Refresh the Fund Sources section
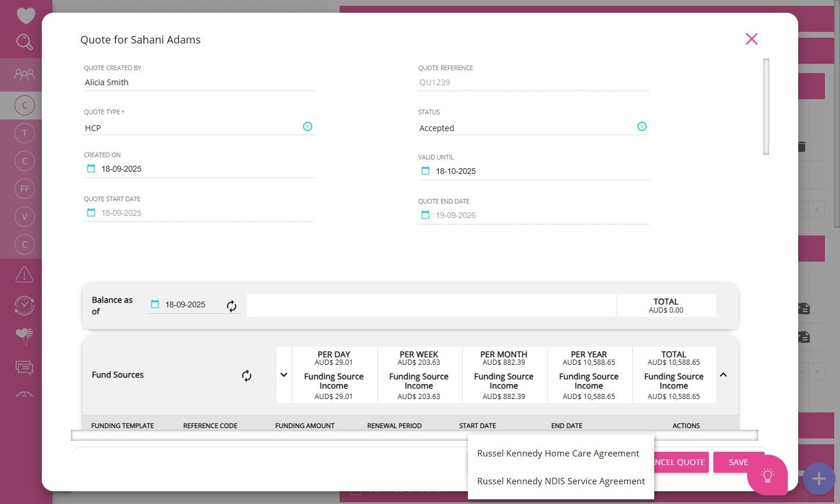The height and width of the screenshot is (504, 840). (x=247, y=376)
